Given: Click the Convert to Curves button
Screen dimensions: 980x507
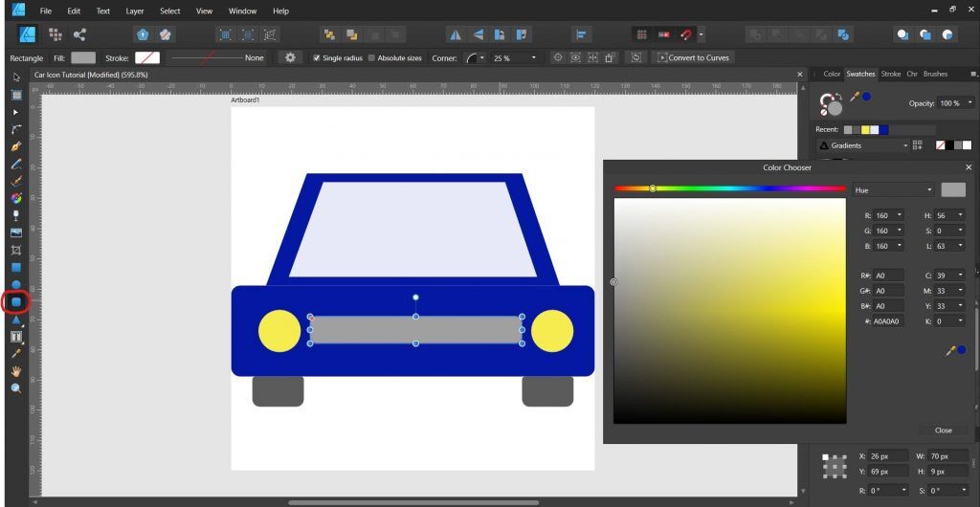Looking at the screenshot, I should 692,57.
